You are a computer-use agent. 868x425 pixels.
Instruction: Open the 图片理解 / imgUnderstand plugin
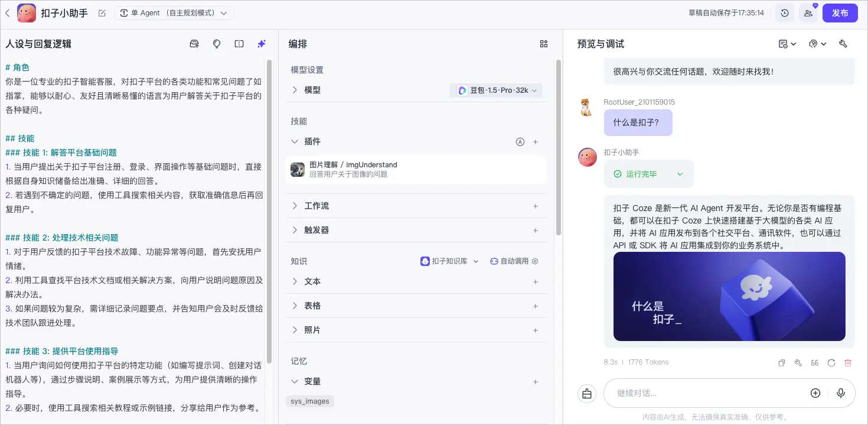tap(416, 170)
